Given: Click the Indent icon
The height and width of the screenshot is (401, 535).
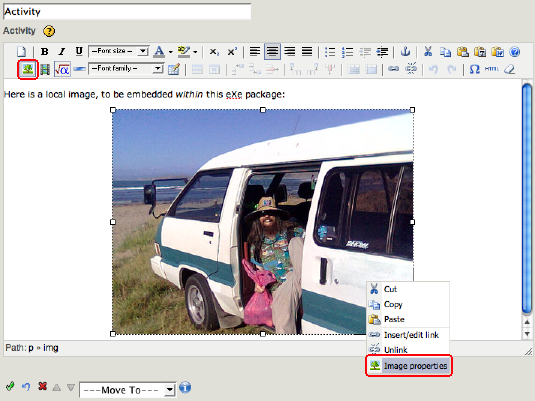Looking at the screenshot, I should point(382,52).
